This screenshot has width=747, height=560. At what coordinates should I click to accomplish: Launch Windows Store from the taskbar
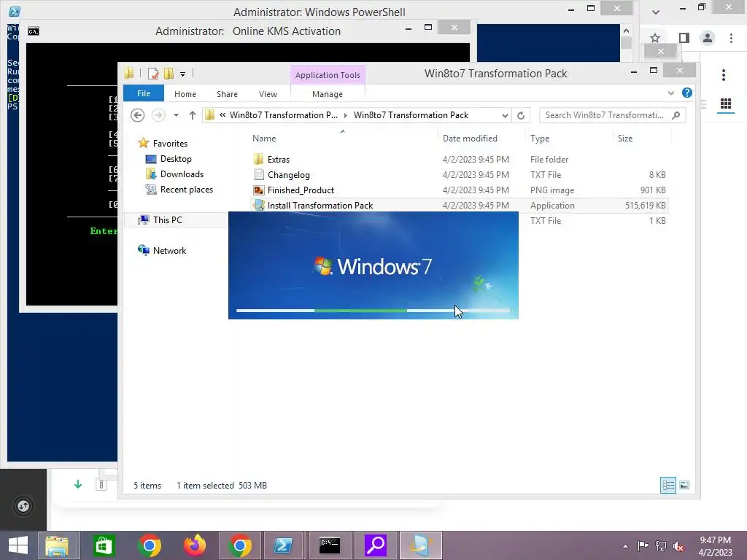click(104, 545)
